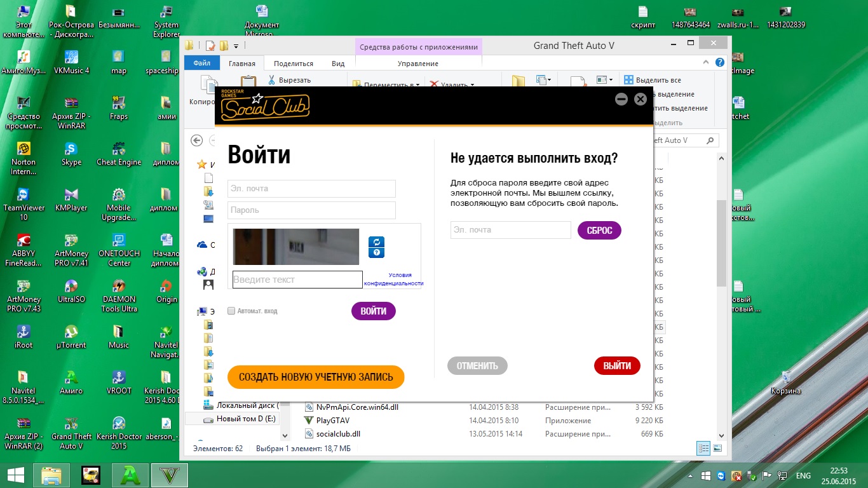Screen dimensions: 868x488
Task: Select the Norton Internet desktop icon
Action: (24, 158)
